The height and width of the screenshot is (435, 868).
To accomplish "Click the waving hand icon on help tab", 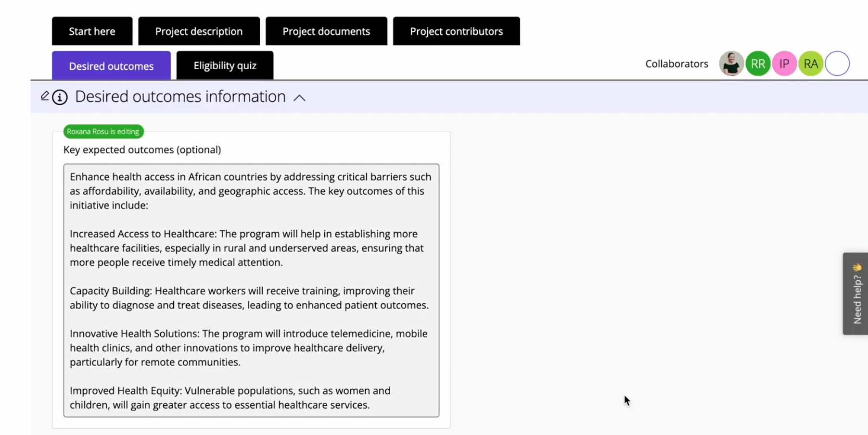I will 857,267.
